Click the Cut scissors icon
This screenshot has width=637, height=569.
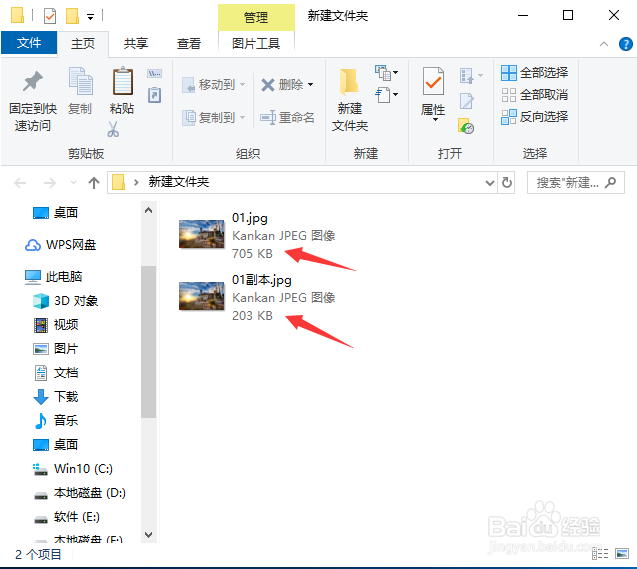[x=113, y=129]
